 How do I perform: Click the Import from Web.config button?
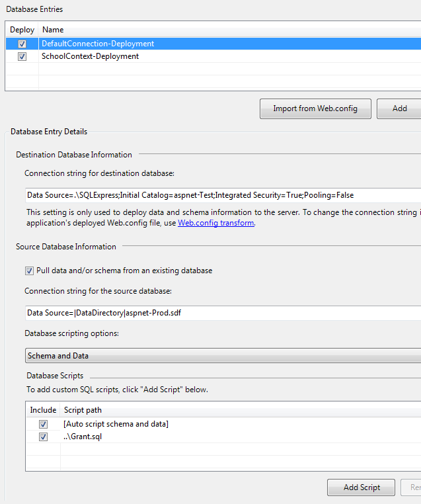click(315, 108)
